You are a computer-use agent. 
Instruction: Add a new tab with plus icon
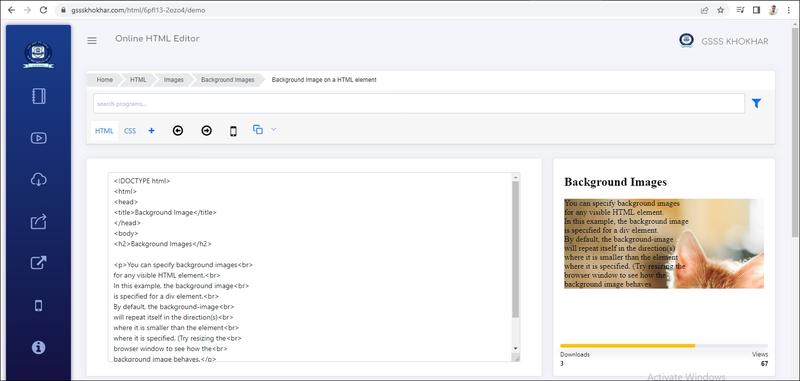pos(152,131)
